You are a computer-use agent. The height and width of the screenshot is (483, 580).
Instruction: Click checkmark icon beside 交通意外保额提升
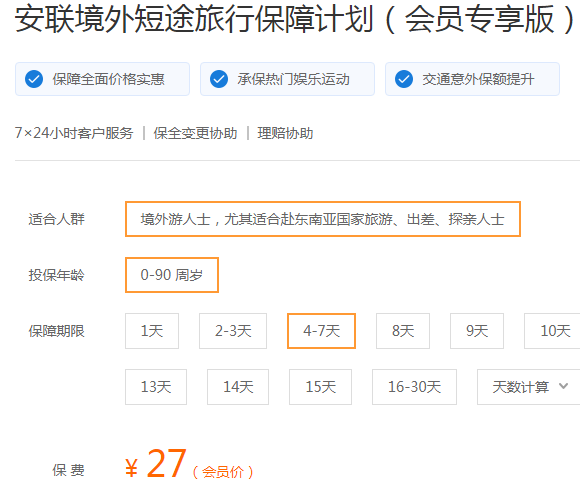click(404, 79)
